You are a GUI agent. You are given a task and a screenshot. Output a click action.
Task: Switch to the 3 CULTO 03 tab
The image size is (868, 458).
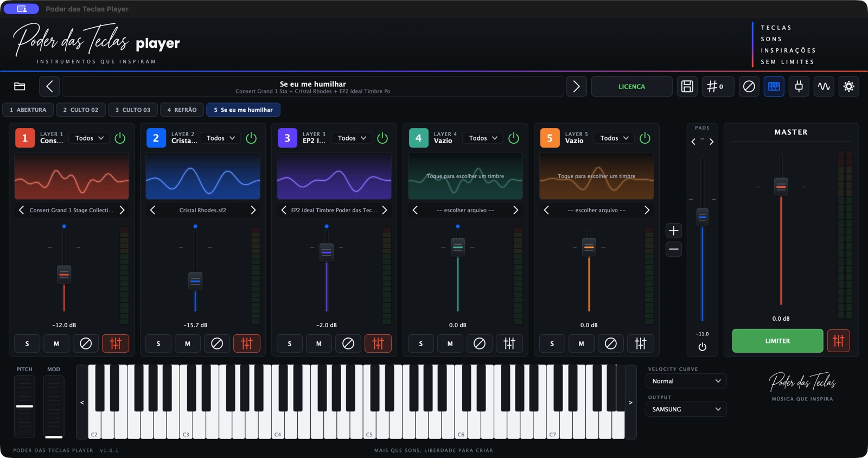[x=133, y=110]
